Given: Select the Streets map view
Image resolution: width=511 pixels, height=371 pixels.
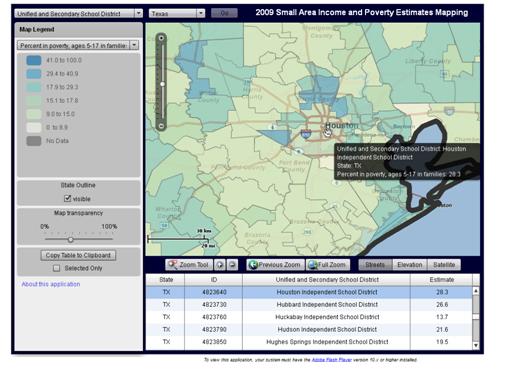Looking at the screenshot, I should (375, 265).
